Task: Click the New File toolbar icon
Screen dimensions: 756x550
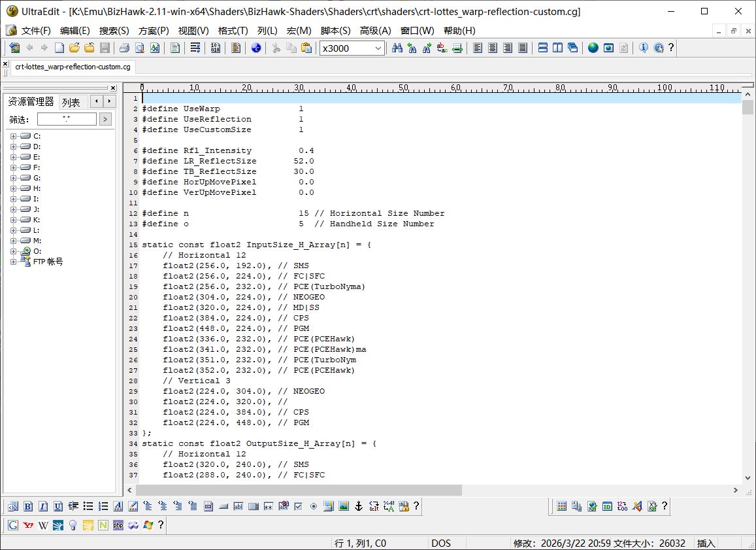Action: [59, 48]
